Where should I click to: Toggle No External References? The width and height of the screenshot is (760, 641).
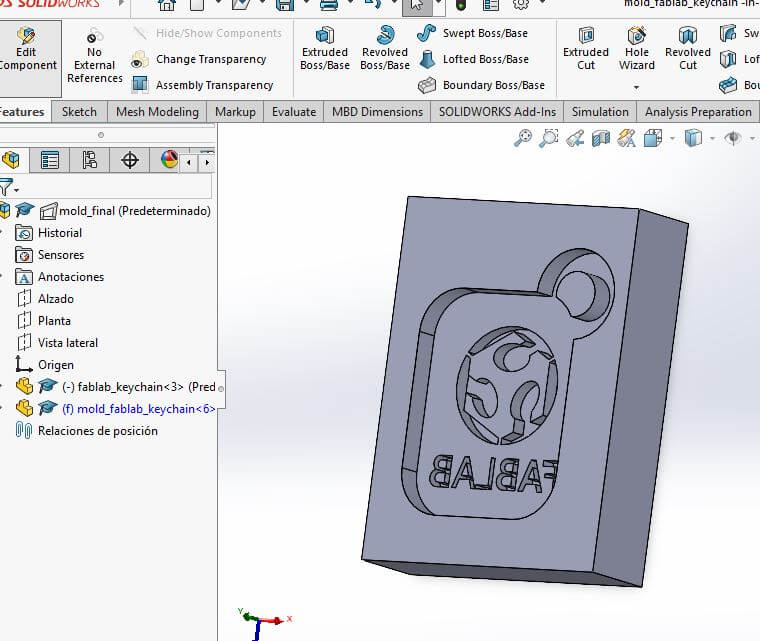coord(95,56)
